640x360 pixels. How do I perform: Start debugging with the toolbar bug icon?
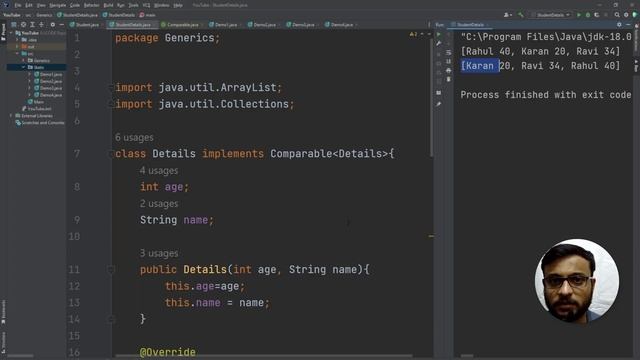(x=588, y=15)
